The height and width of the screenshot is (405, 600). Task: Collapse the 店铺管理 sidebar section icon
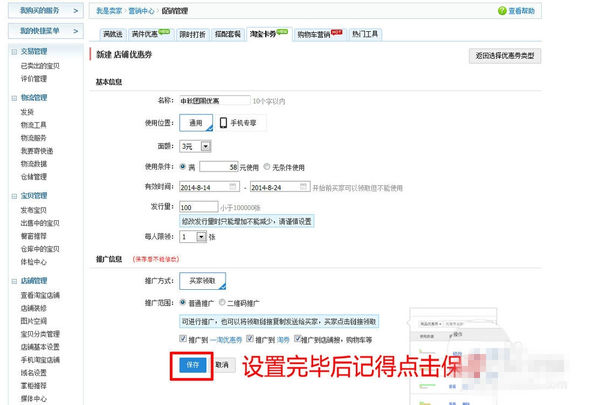click(11, 281)
